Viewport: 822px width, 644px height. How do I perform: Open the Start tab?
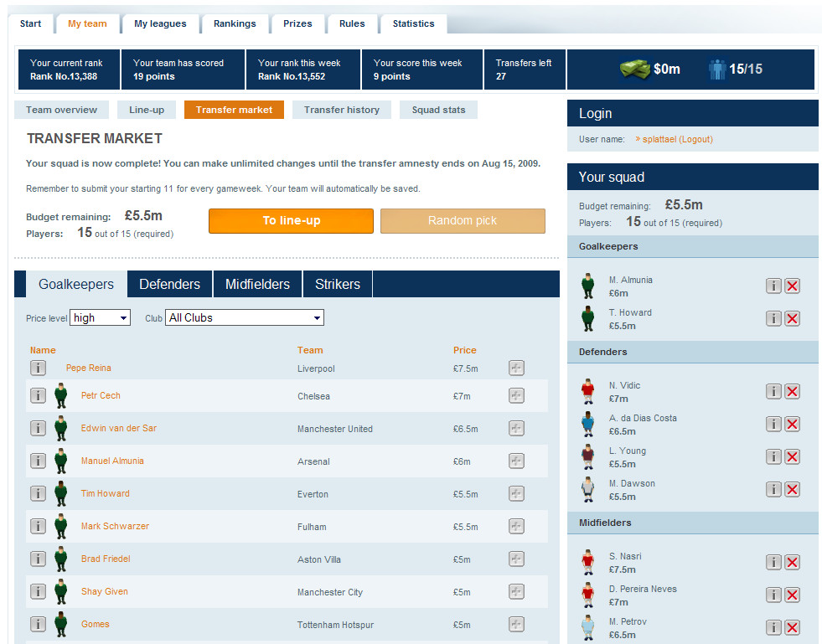(x=30, y=23)
